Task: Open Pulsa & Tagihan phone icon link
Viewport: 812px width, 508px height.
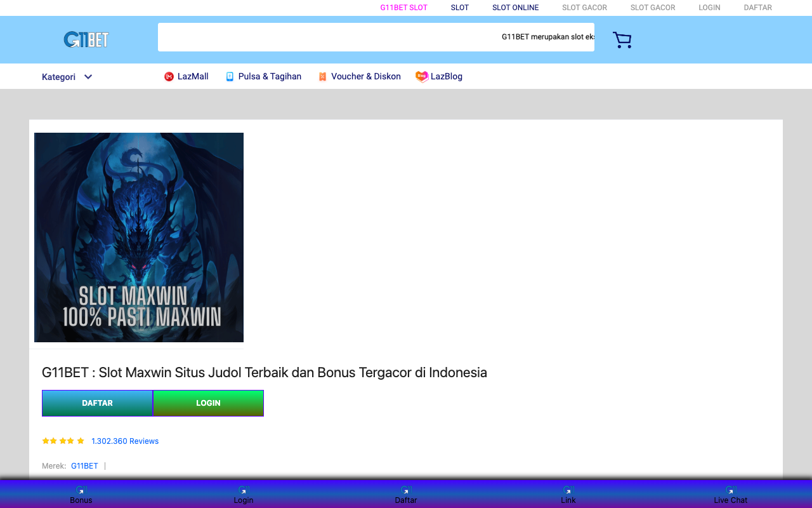Action: tap(230, 77)
